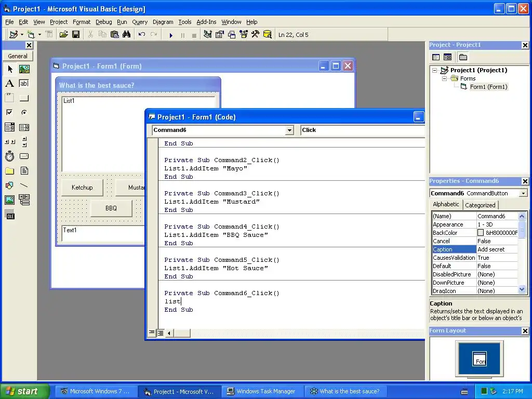Open Project Explorer from toolbar

point(208,35)
